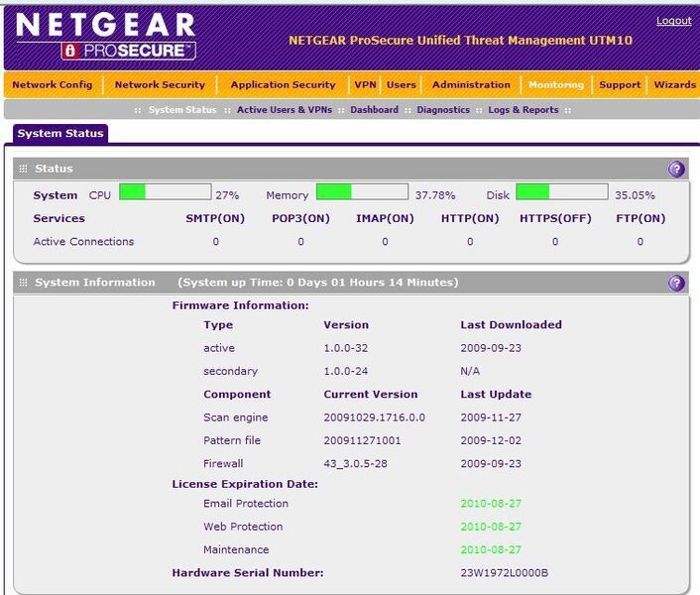
Task: Select the VPN menu item
Action: (365, 85)
